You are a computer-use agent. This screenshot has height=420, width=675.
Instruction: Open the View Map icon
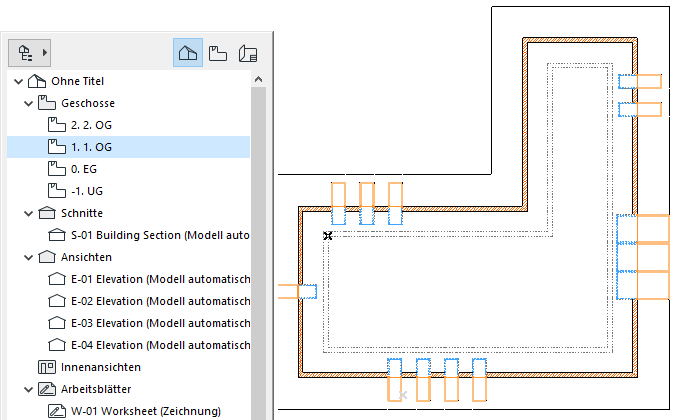coord(218,52)
